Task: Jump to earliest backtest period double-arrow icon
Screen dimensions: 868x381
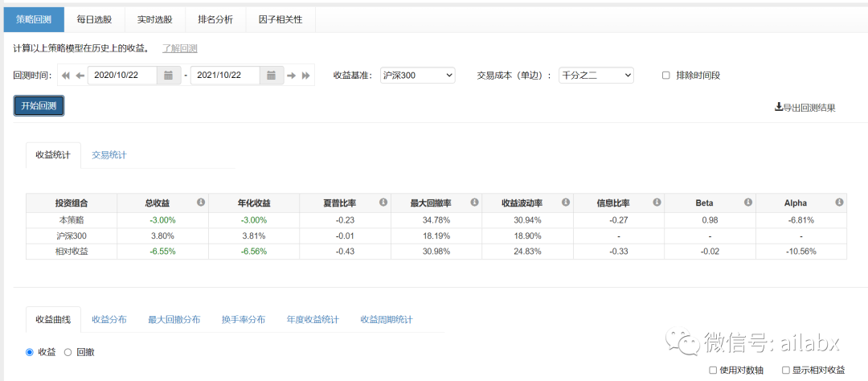Action: tap(66, 76)
